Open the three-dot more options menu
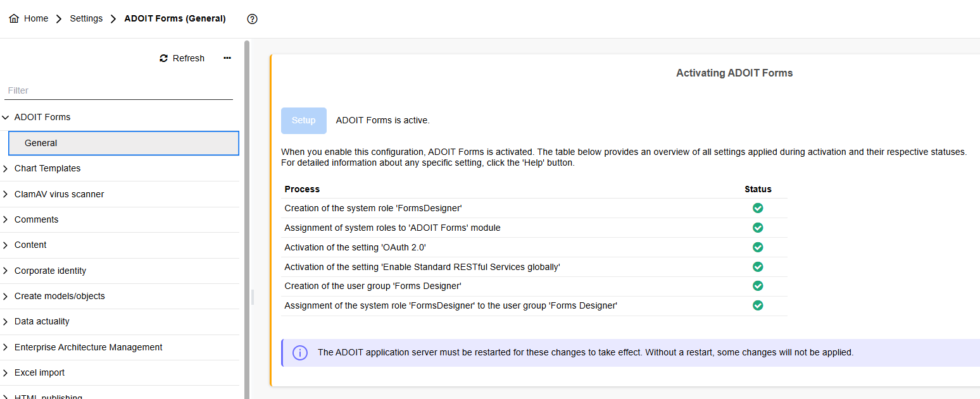The height and width of the screenshot is (399, 980). (227, 58)
